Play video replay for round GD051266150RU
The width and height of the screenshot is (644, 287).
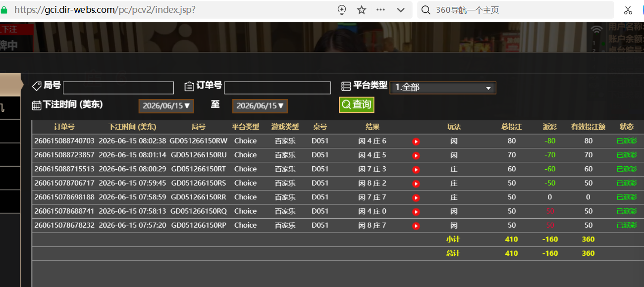(x=416, y=155)
